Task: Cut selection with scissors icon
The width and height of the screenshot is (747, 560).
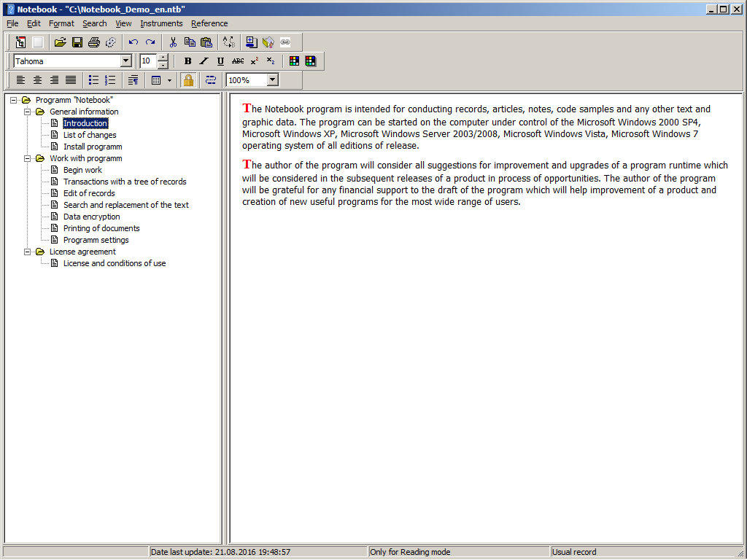Action: [173, 42]
